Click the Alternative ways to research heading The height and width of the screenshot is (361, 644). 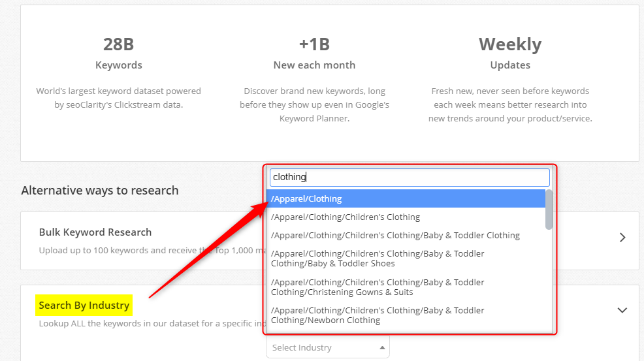[x=100, y=190]
